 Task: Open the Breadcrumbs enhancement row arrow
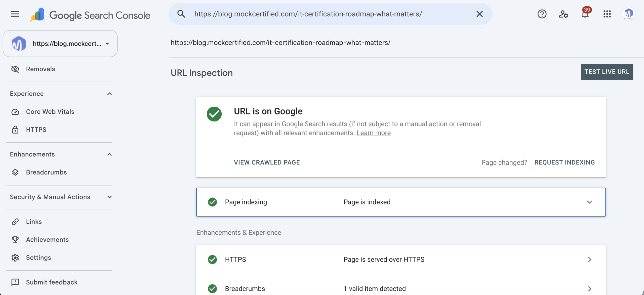point(589,288)
